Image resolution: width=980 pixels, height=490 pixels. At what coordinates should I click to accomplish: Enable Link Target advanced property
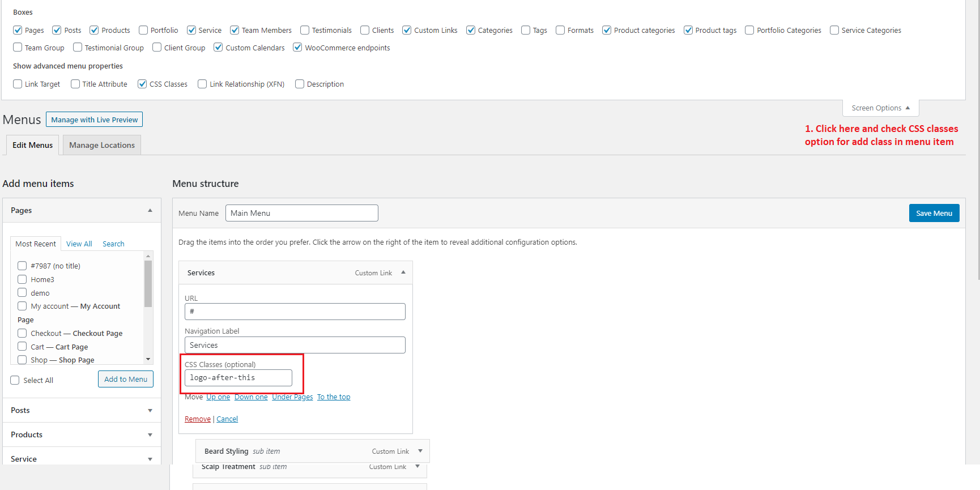coord(18,84)
